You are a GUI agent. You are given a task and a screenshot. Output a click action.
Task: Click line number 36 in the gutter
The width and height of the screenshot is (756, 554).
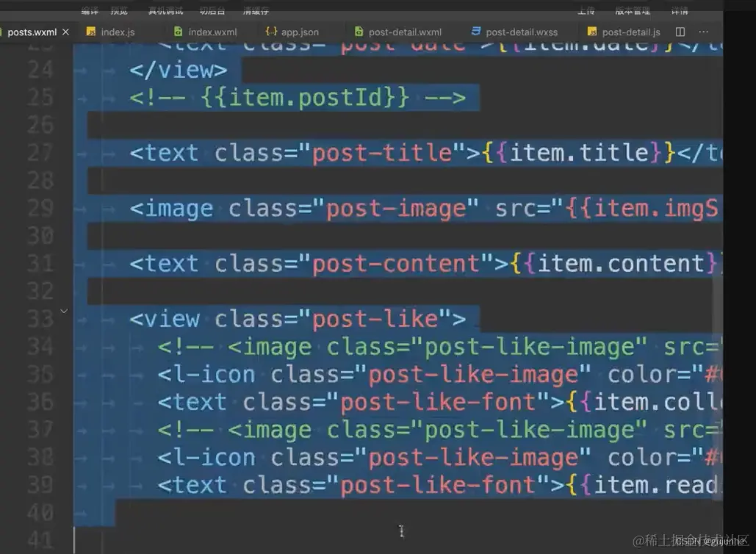coord(40,402)
